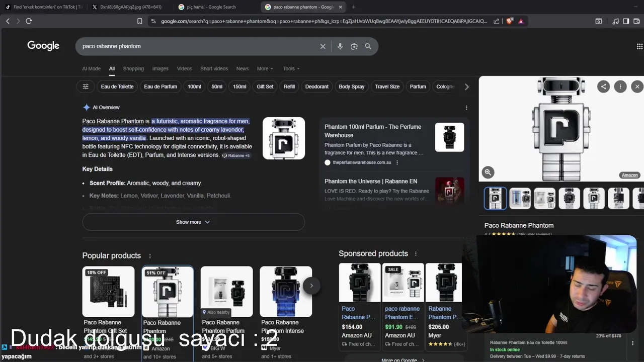644x362 pixels.
Task: Zoom the product image with the magnifier icon
Action: [x=488, y=172]
